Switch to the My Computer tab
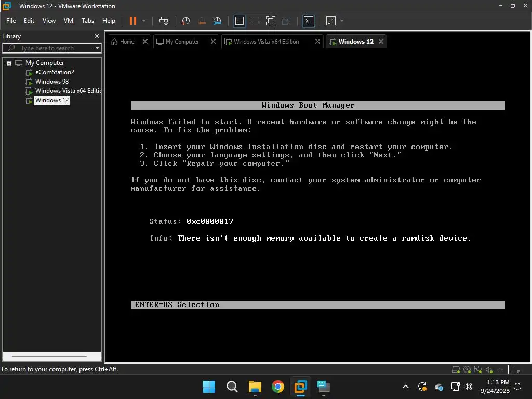Screen dimensions: 532x399 pyautogui.click(x=178, y=42)
